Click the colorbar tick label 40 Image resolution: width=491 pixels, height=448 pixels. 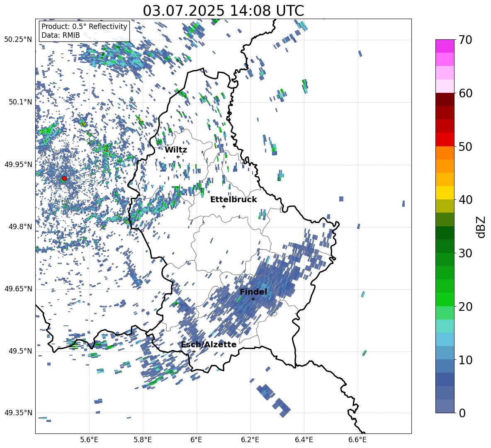tap(465, 200)
